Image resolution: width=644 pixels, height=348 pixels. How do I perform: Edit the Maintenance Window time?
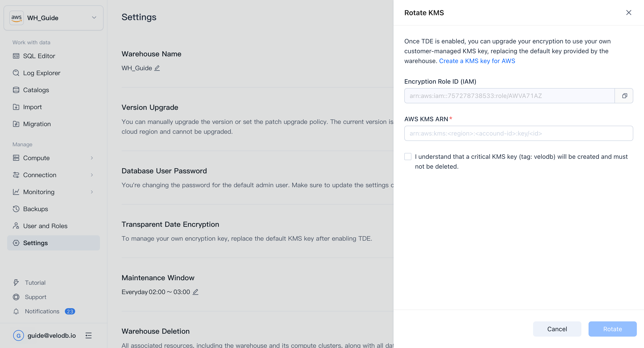click(x=195, y=292)
